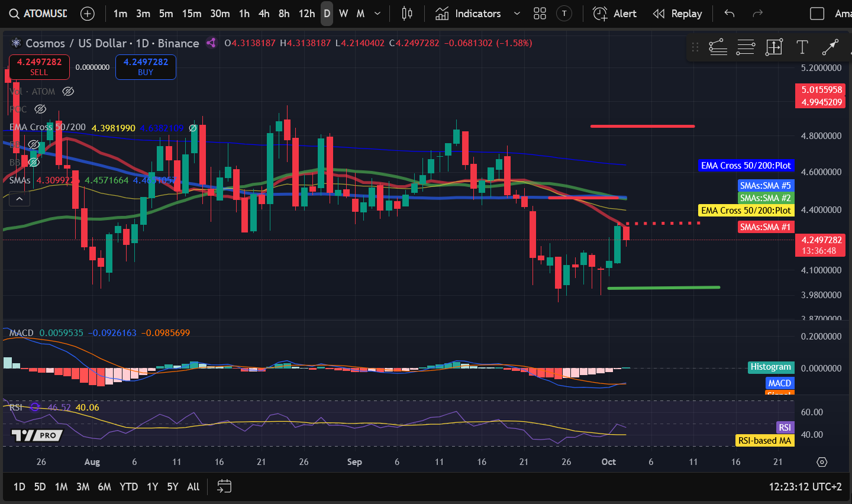Click the SMAs:SMA #5 blue price label
852x504 pixels.
click(765, 186)
